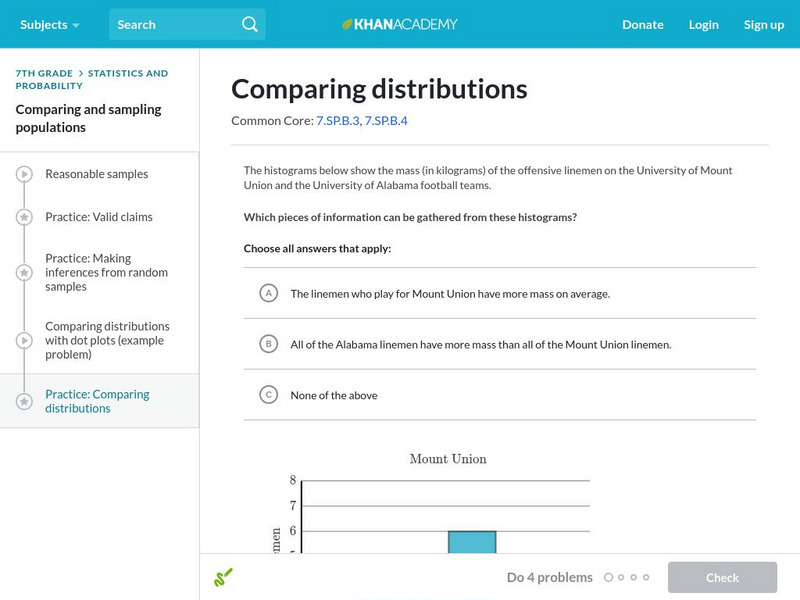Click the Do 4 problems text
800x600 pixels.
549,578
